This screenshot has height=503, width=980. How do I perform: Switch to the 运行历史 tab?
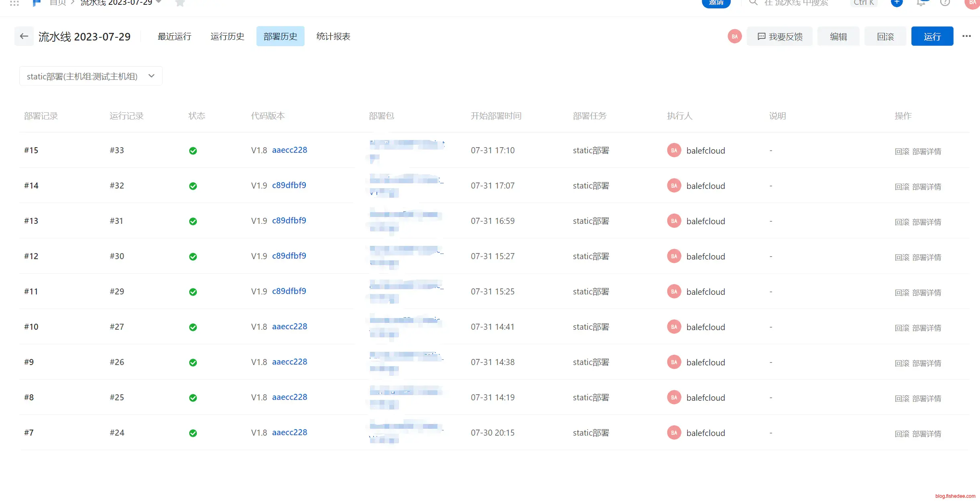227,37
